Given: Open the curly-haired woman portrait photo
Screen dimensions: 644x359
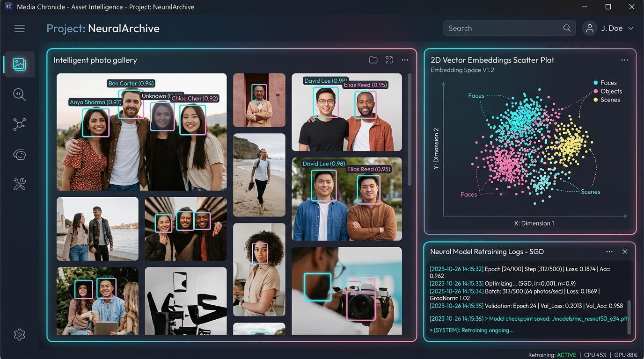Looking at the screenshot, I should click(x=259, y=270).
